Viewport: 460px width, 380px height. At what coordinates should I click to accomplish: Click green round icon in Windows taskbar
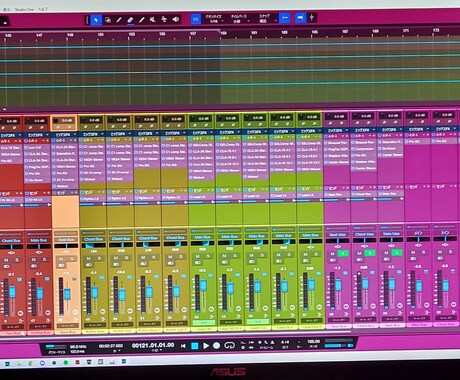66,362
